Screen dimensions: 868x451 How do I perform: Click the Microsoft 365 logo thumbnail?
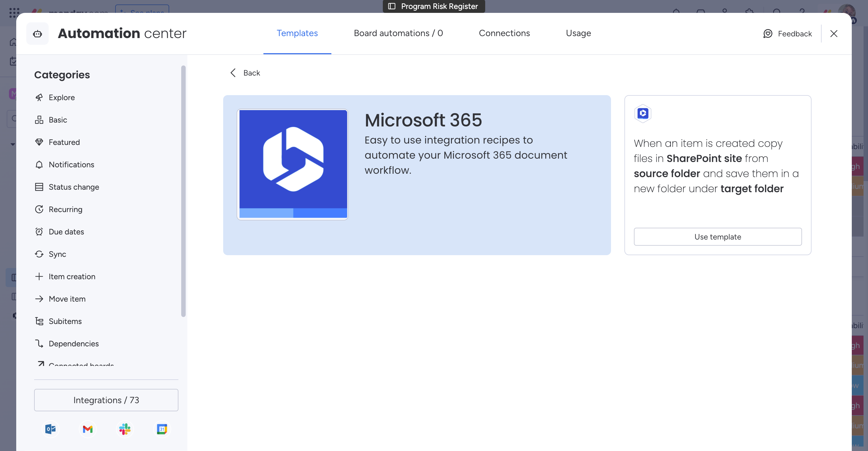293,164
